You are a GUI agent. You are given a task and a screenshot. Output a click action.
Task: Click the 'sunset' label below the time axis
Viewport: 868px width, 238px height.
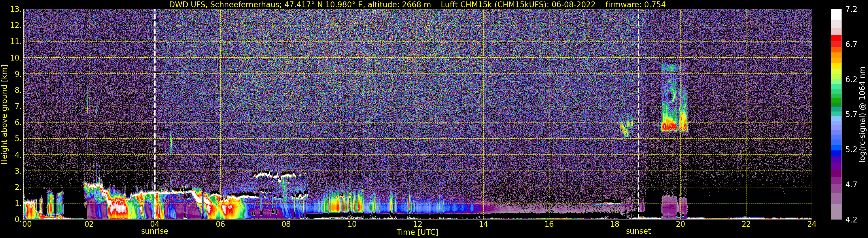coord(638,231)
